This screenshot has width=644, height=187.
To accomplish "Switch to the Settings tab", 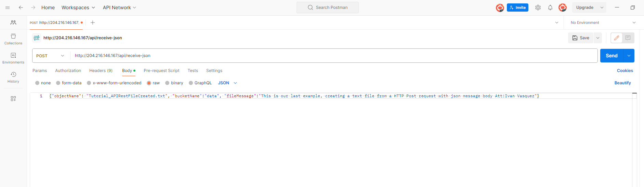I will pos(214,71).
